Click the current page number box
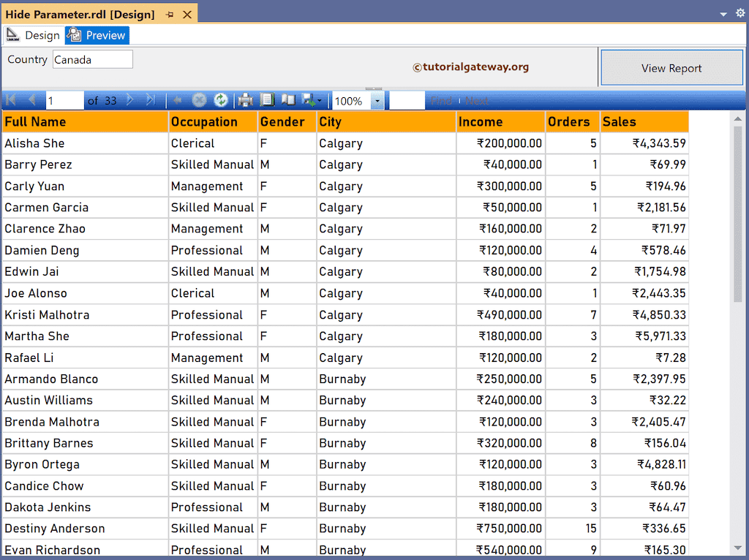 [64, 100]
